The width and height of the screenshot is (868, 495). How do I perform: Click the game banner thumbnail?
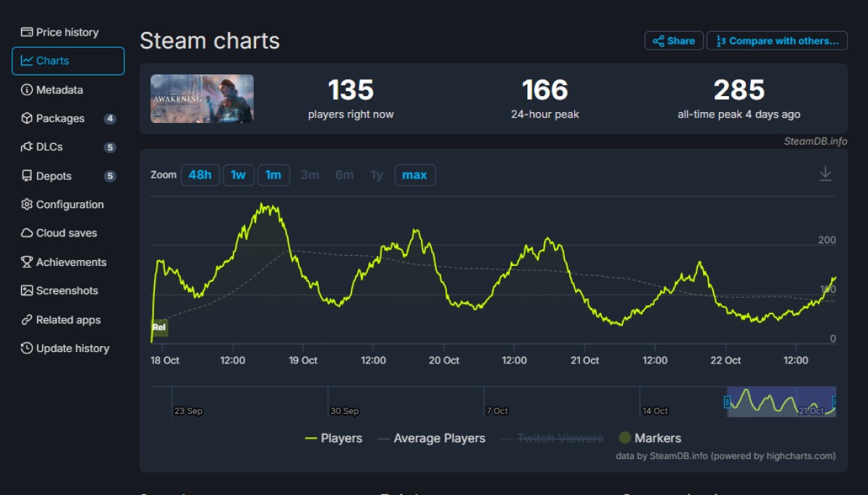pos(202,98)
